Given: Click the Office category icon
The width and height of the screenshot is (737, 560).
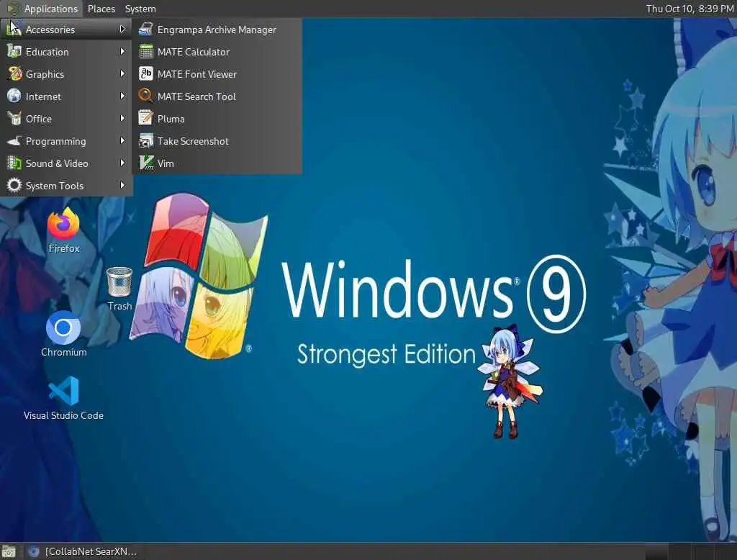Looking at the screenshot, I should coord(14,119).
